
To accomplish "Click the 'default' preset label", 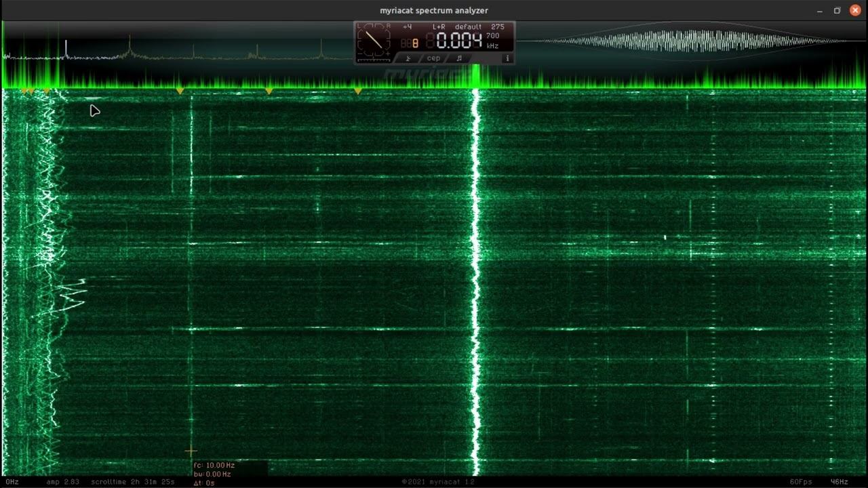I will coord(469,27).
